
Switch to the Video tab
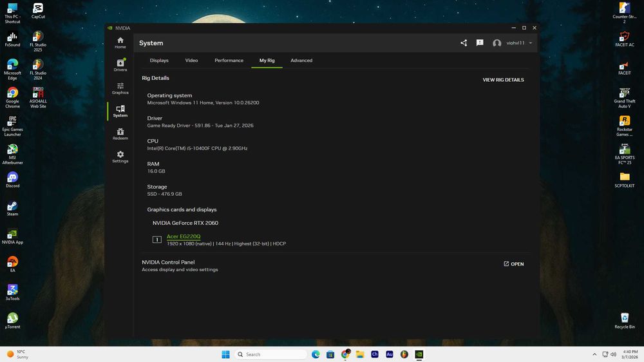(191, 61)
